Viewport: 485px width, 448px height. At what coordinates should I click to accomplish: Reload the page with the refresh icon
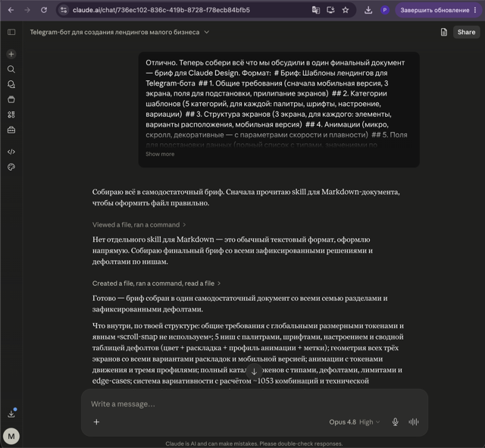tap(44, 10)
